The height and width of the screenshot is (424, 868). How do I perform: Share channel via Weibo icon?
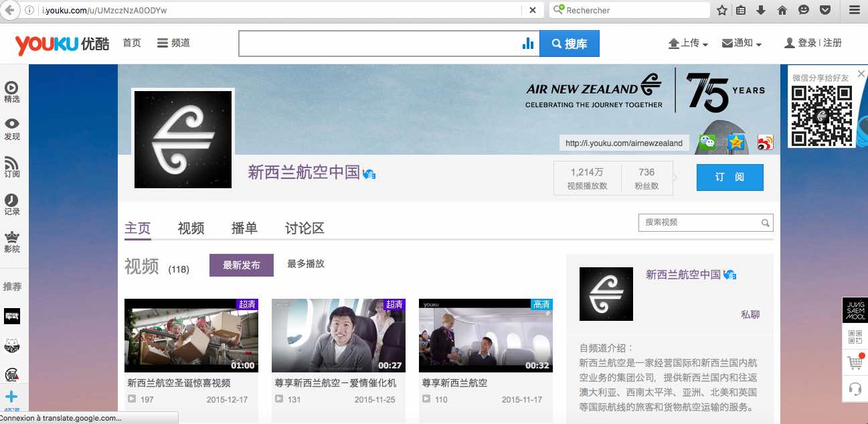coord(765,142)
